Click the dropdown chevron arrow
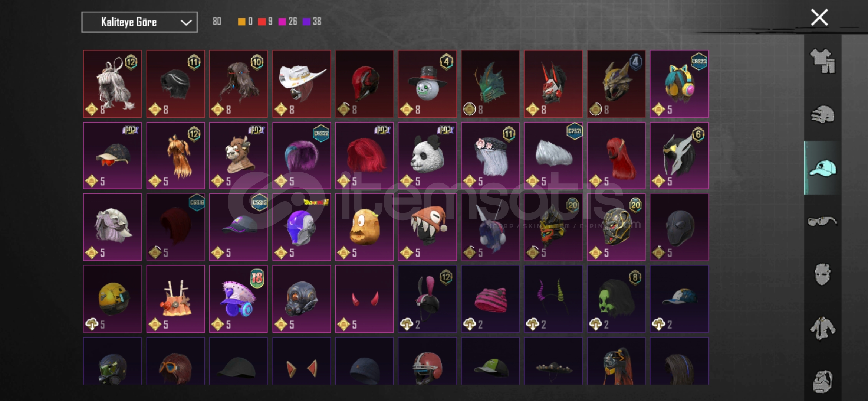This screenshot has width=868, height=401. 186,23
